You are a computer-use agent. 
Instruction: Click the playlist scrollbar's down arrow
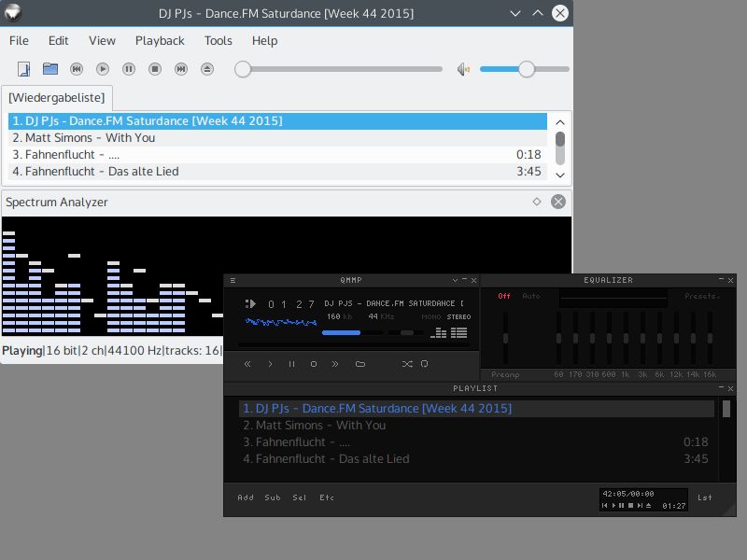click(x=560, y=175)
